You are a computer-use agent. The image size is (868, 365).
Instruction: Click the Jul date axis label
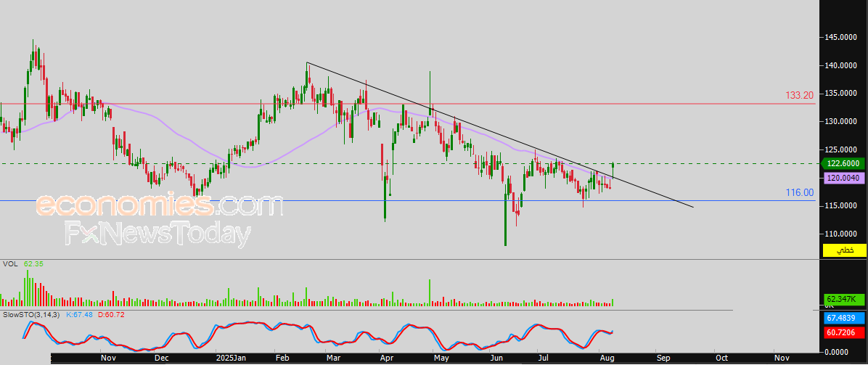click(x=543, y=358)
